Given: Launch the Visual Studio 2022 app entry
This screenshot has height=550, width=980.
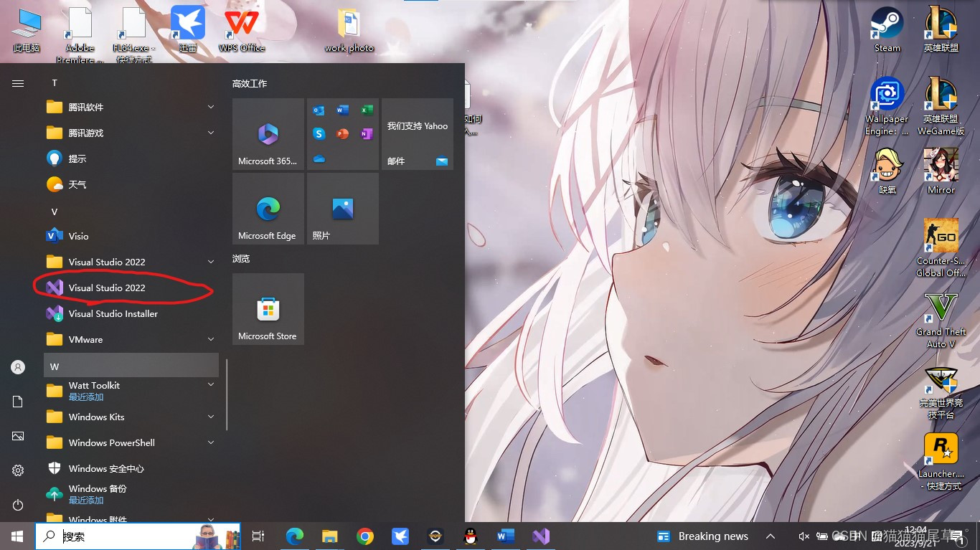Looking at the screenshot, I should click(131, 288).
